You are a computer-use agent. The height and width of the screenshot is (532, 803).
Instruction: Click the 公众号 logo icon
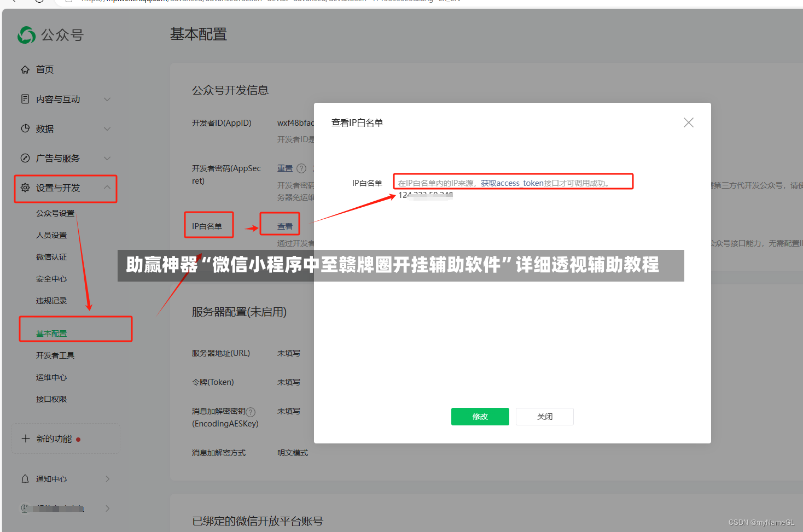[26, 35]
